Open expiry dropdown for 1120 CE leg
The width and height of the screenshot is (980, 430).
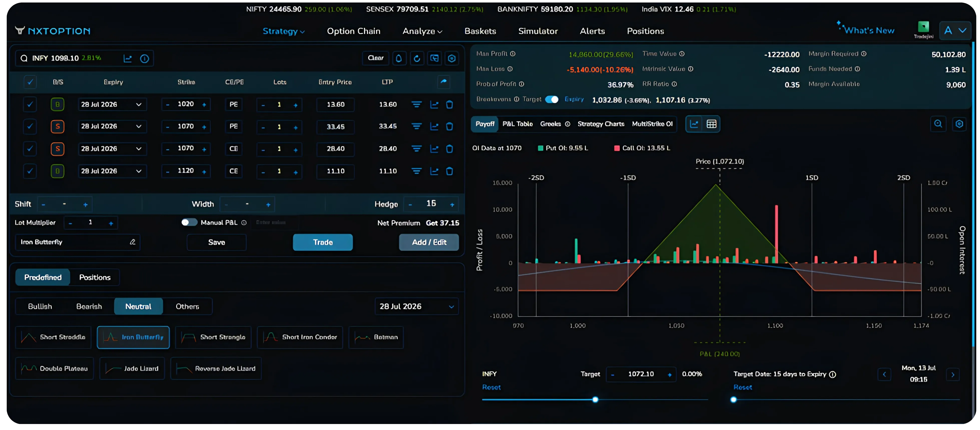112,171
